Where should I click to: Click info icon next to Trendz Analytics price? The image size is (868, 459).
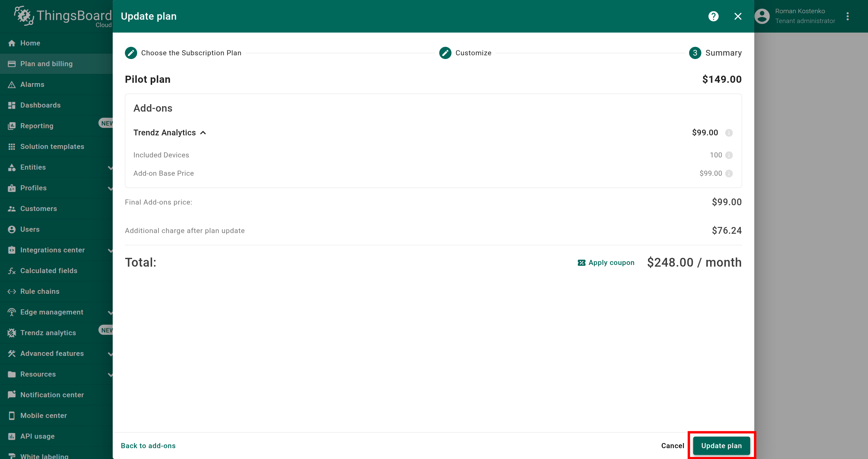pyautogui.click(x=729, y=133)
